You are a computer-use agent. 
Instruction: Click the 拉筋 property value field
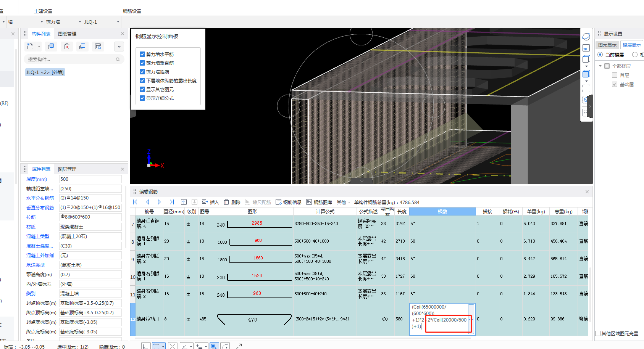pyautogui.click(x=90, y=217)
